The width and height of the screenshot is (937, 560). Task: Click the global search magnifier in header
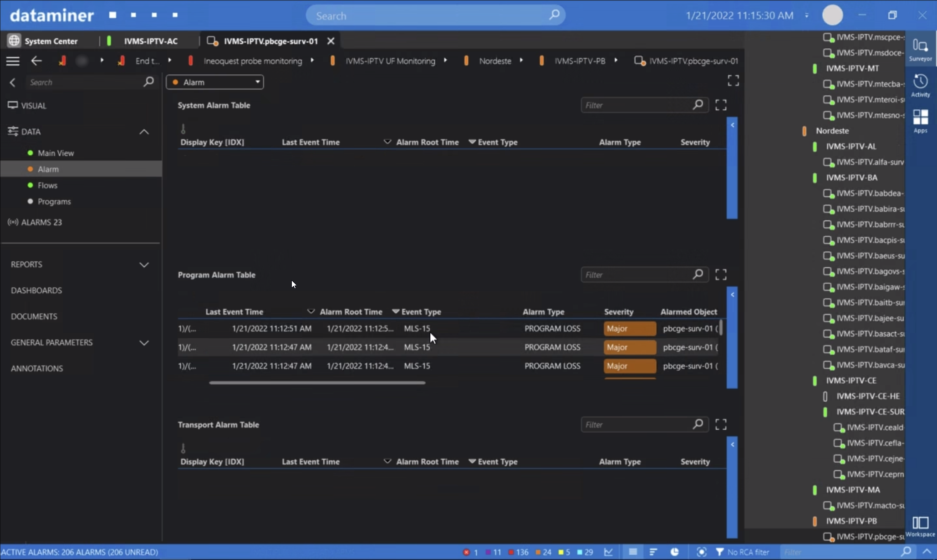(x=554, y=15)
